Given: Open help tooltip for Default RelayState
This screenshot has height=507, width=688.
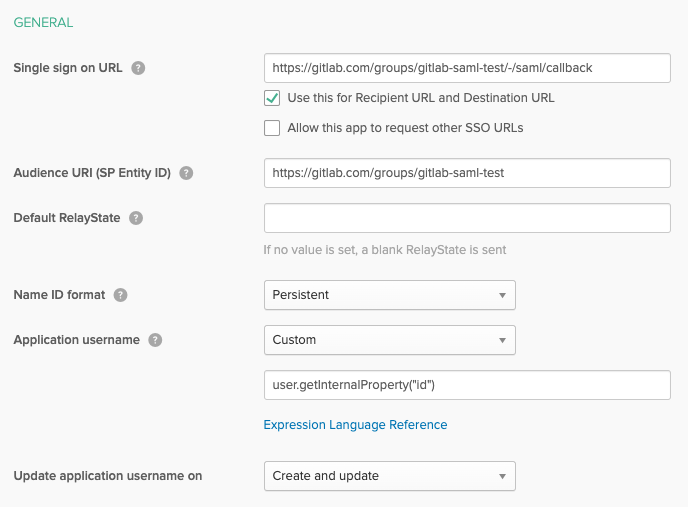Looking at the screenshot, I should click(136, 218).
